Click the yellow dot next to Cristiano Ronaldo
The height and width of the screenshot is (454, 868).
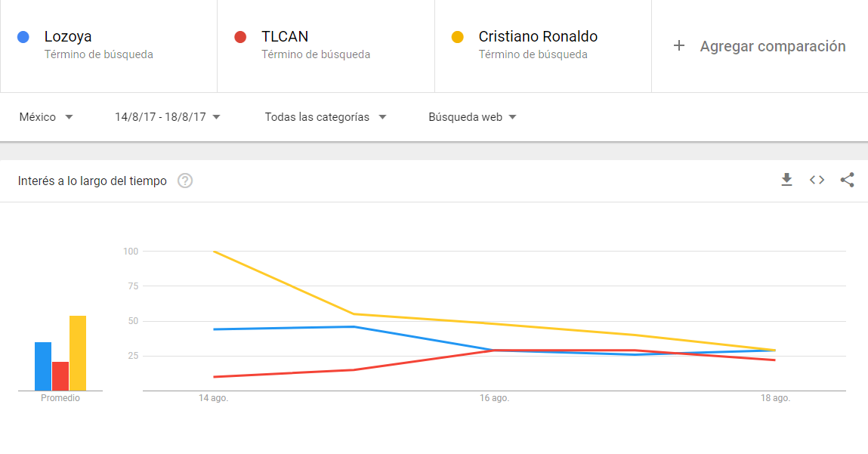[x=457, y=37]
